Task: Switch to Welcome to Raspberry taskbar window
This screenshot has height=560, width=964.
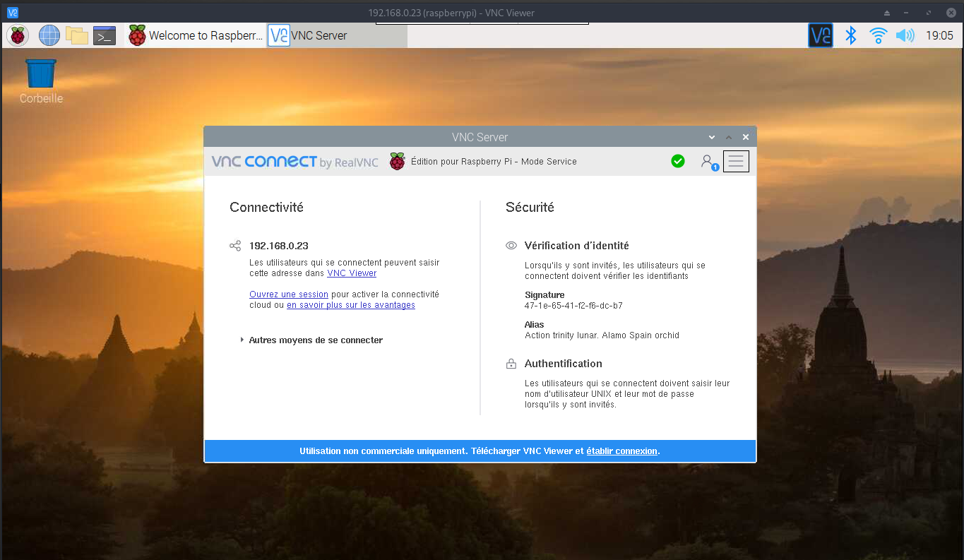Action: click(196, 35)
